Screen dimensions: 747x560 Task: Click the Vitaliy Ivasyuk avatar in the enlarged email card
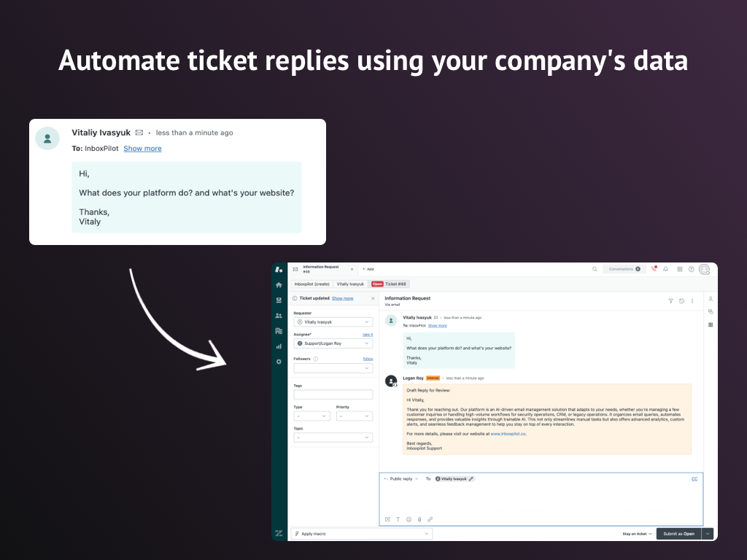(x=47, y=139)
